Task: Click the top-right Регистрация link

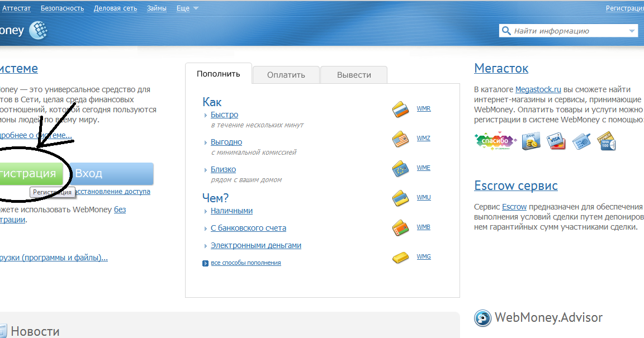Action: (624, 8)
